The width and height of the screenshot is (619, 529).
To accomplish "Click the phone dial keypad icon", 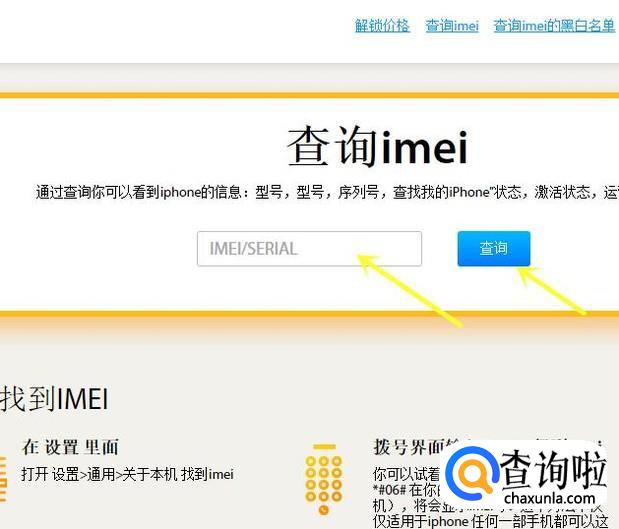I will point(323,480).
